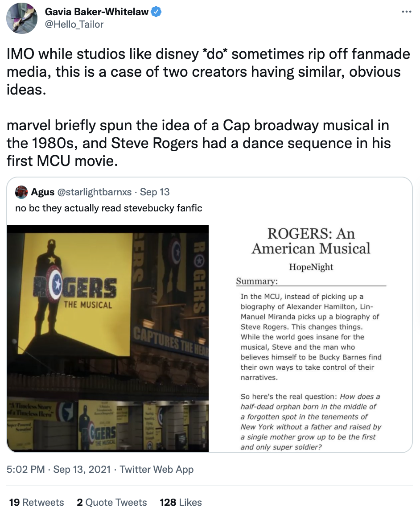Click Agus's avatar in the quoted tweet
The height and width of the screenshot is (512, 420).
pyautogui.click(x=21, y=192)
